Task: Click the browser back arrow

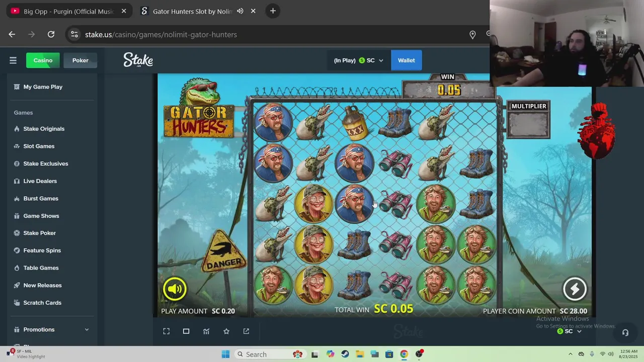Action: [12, 34]
